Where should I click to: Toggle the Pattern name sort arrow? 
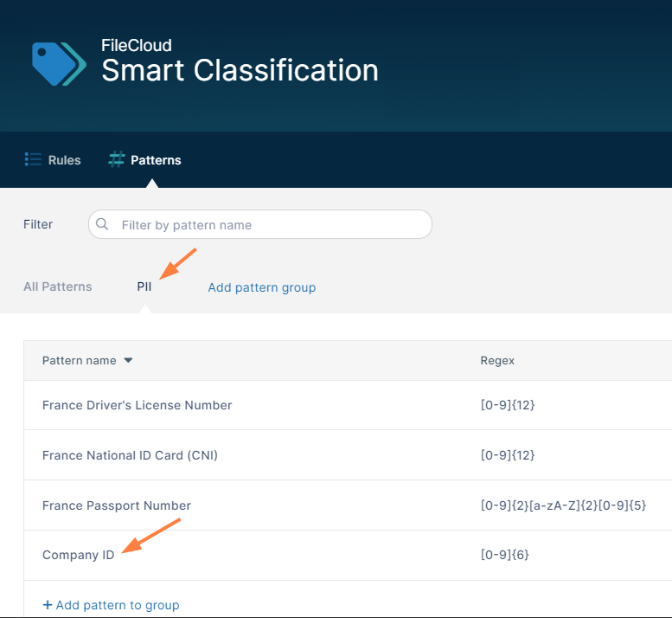coord(128,360)
